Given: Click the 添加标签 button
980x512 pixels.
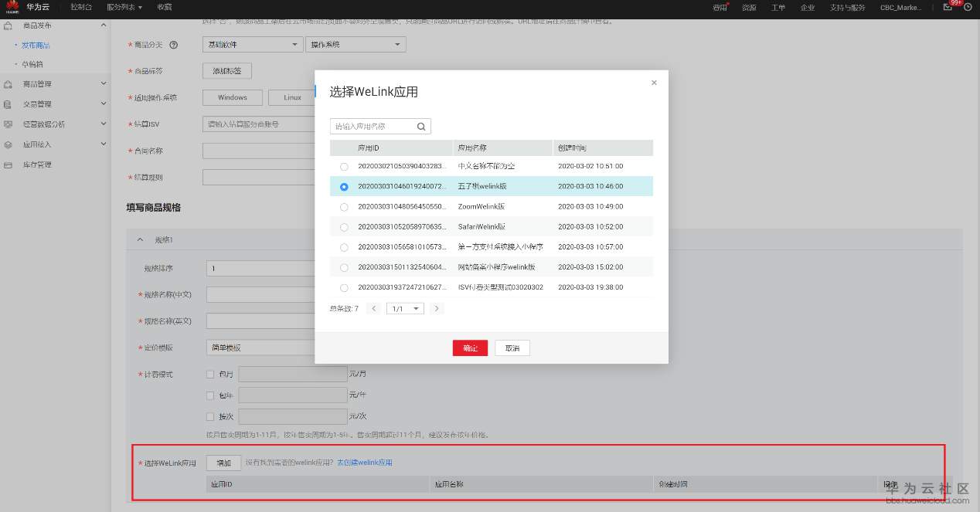Looking at the screenshot, I should point(227,71).
